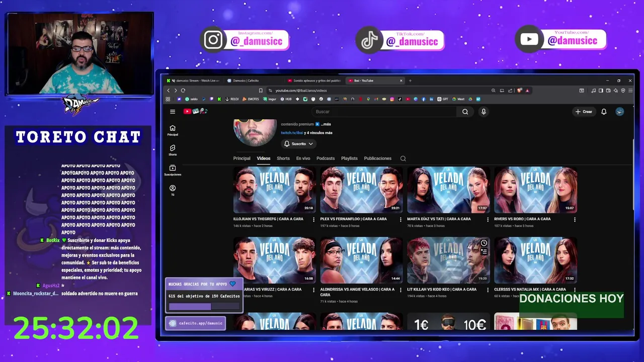Switch to the Podcasts tab
Viewport: 644px width, 362px height.
click(x=326, y=158)
